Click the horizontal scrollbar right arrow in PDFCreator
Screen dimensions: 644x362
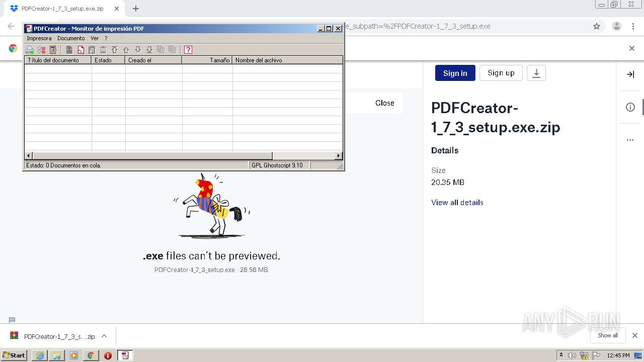339,156
